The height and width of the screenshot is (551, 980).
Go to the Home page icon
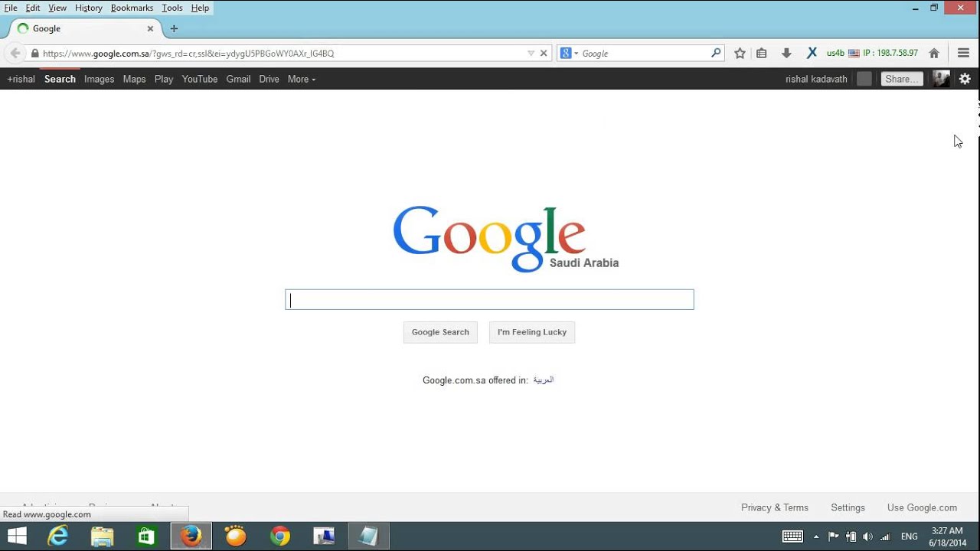pos(934,54)
